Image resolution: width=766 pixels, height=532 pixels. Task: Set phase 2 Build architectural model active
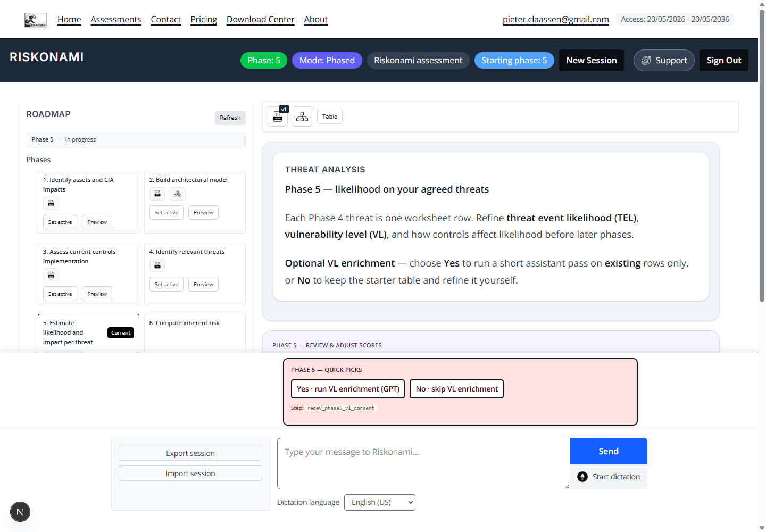[x=166, y=213]
